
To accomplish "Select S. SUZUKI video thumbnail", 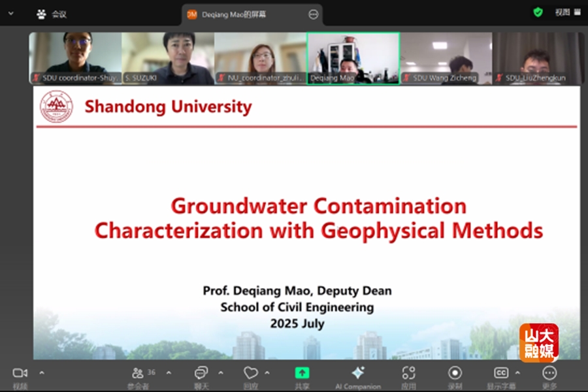I will click(x=168, y=58).
